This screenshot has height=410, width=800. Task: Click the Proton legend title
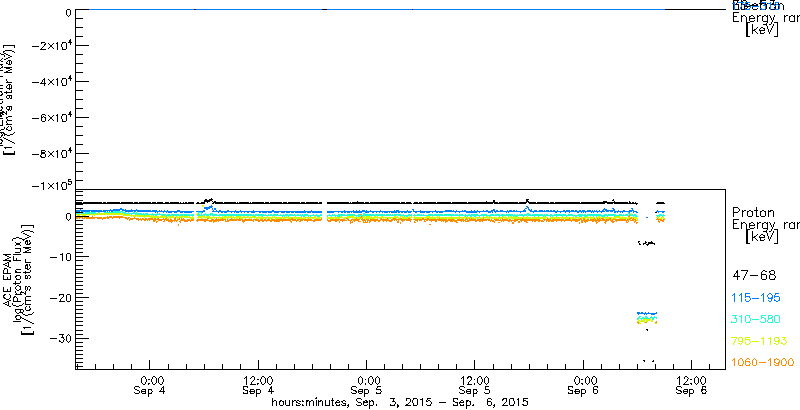[x=754, y=212]
